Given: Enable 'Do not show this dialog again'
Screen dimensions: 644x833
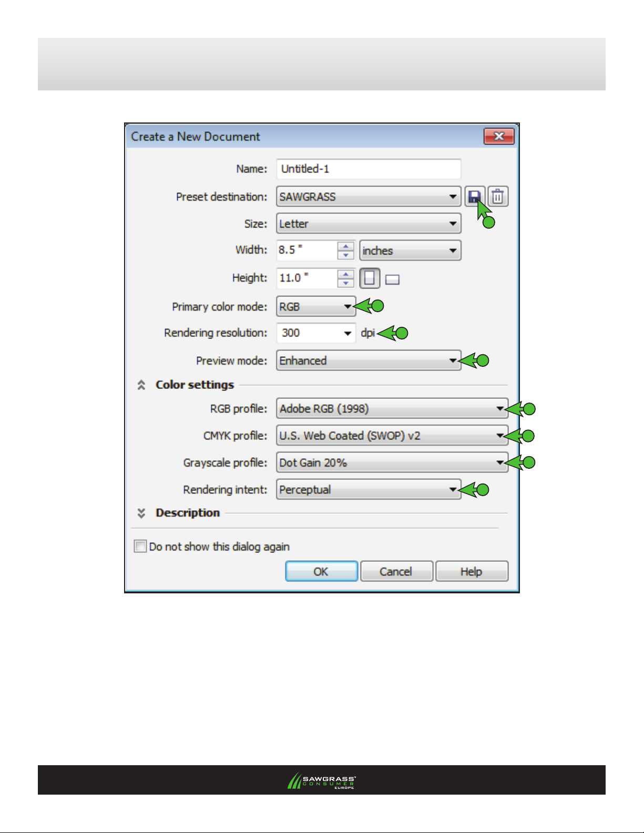Looking at the screenshot, I should click(140, 546).
